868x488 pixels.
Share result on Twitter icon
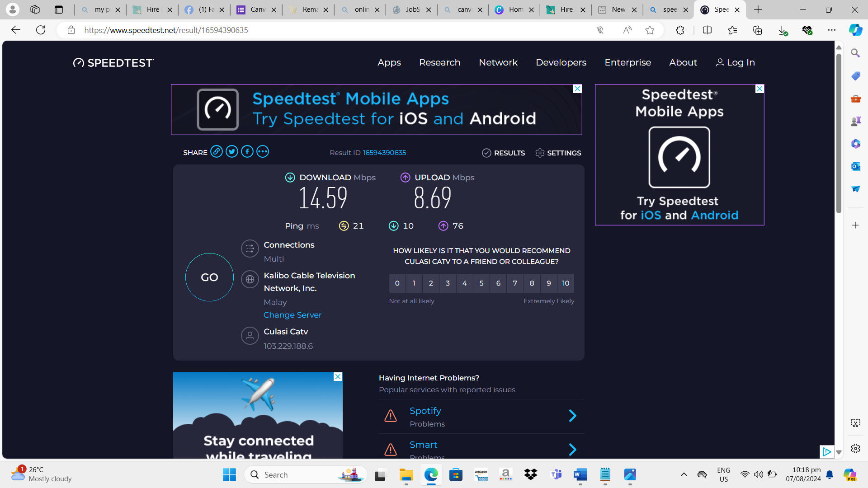[232, 152]
